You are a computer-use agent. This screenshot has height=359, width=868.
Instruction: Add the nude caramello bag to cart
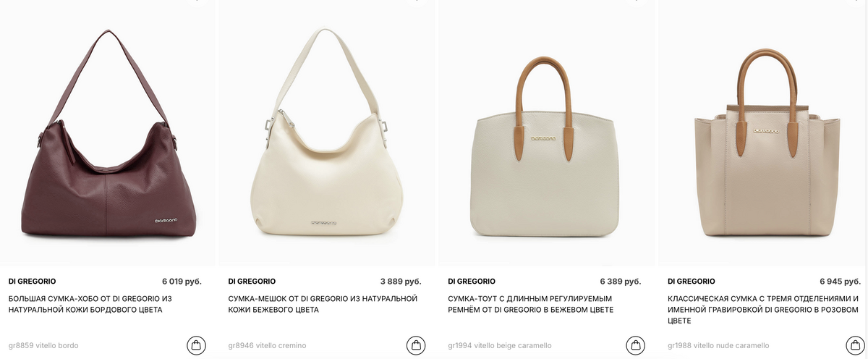pos(856,345)
